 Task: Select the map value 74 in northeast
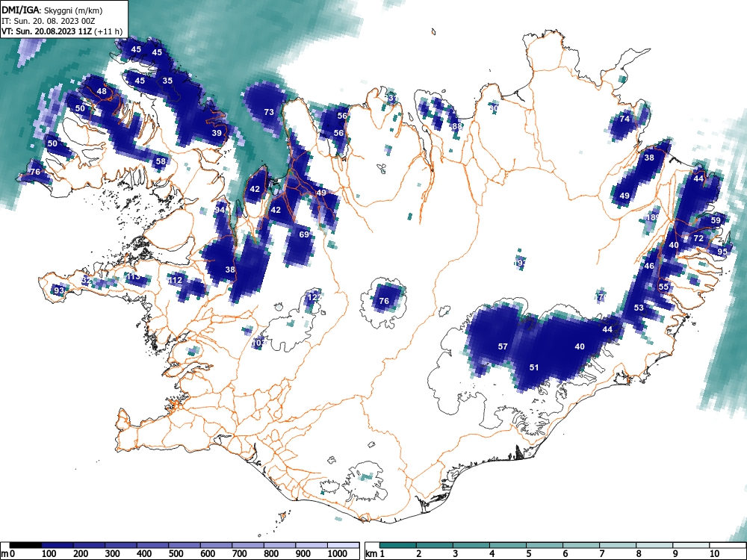tap(624, 119)
